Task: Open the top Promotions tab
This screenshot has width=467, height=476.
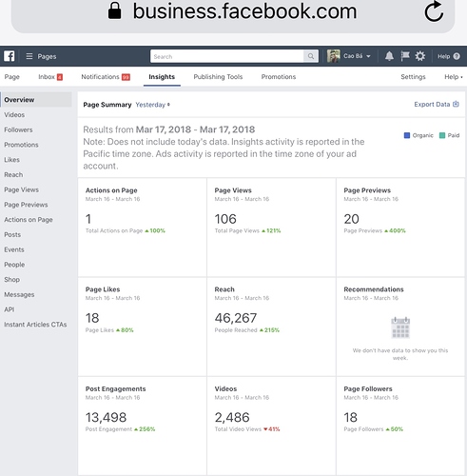Action: (279, 77)
